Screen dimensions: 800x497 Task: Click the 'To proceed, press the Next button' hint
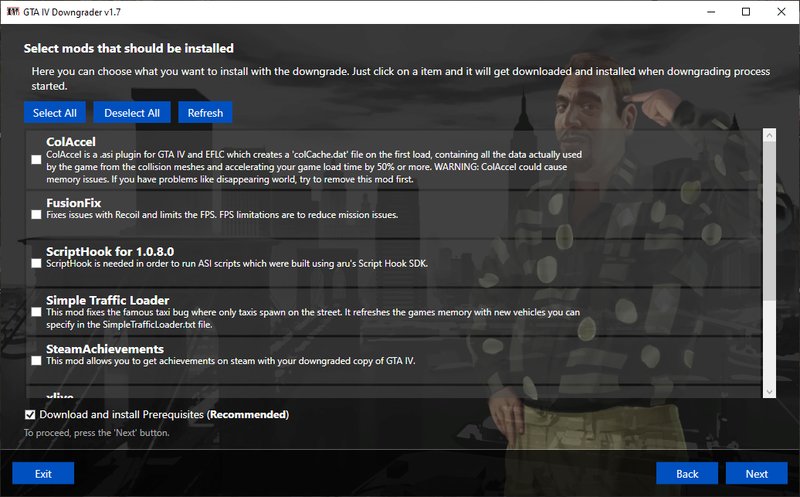click(x=96, y=433)
